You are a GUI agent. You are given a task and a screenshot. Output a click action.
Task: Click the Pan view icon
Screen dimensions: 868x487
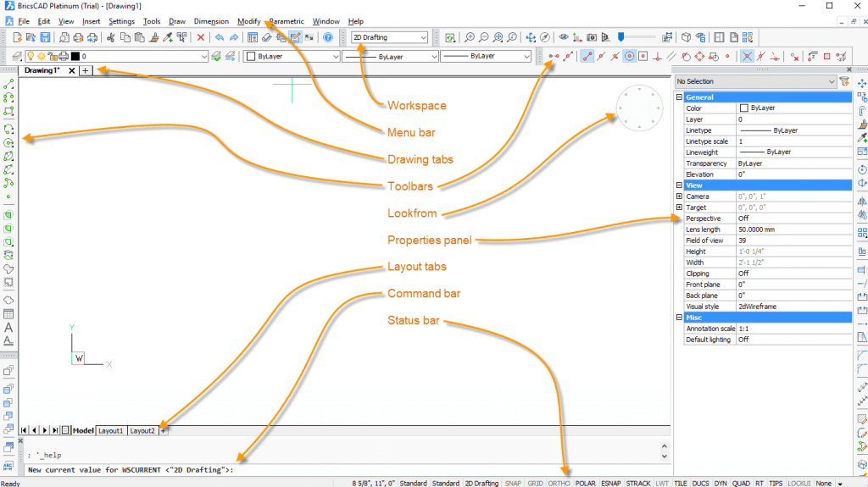point(531,37)
